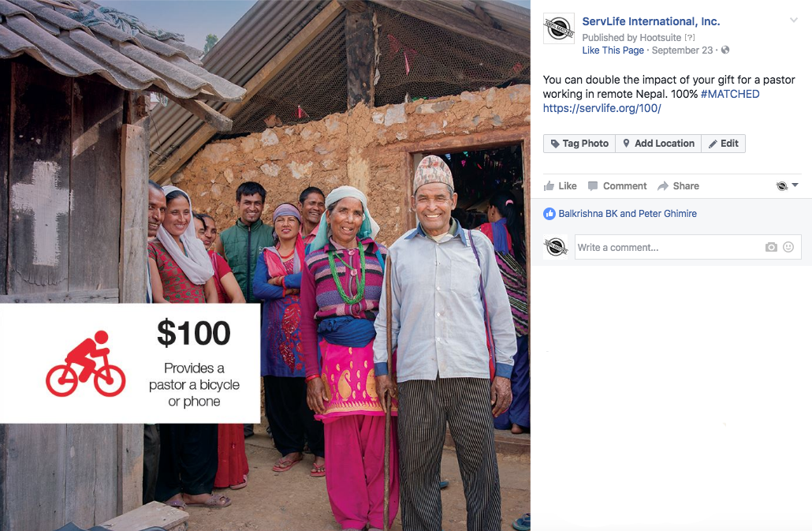The image size is (812, 531).
Task: Click the public globe privacy icon
Action: (725, 50)
